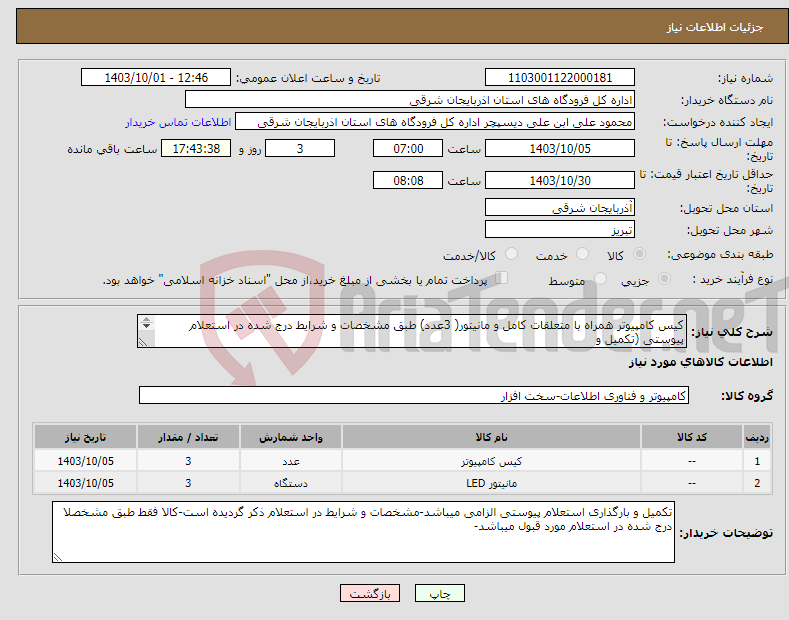Viewport: 789px width, 620px height.
Task: Click the ردیف column header
Action: [x=757, y=437]
